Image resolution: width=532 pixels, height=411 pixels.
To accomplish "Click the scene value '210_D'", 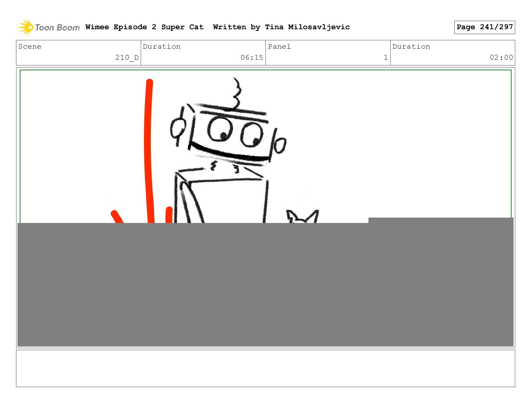I will tap(127, 57).
